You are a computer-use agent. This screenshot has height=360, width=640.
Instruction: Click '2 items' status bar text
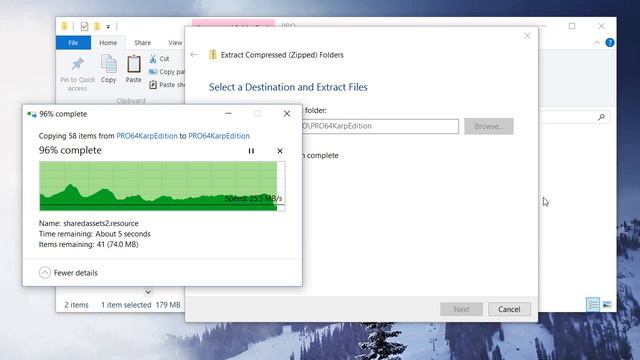(x=76, y=305)
